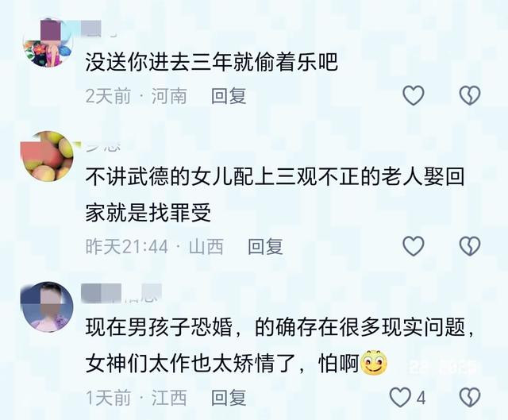Dislike the 江西 comment
This screenshot has height=420, width=508.
[x=470, y=397]
